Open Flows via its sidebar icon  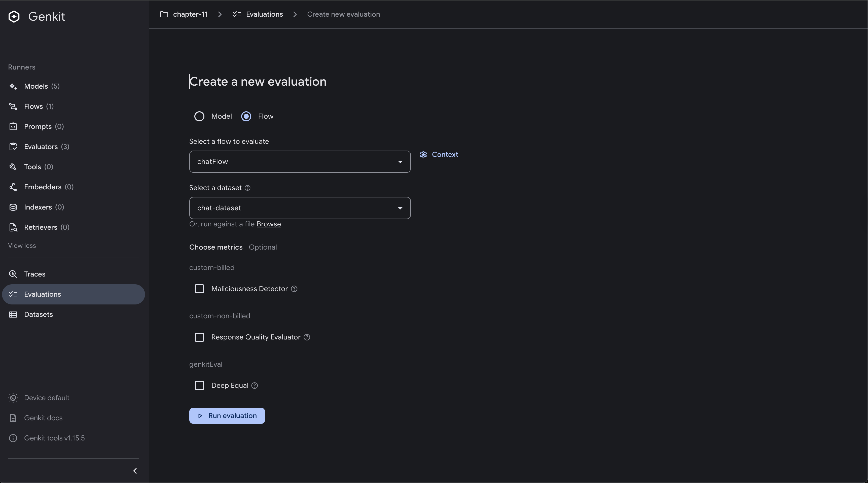pos(13,107)
